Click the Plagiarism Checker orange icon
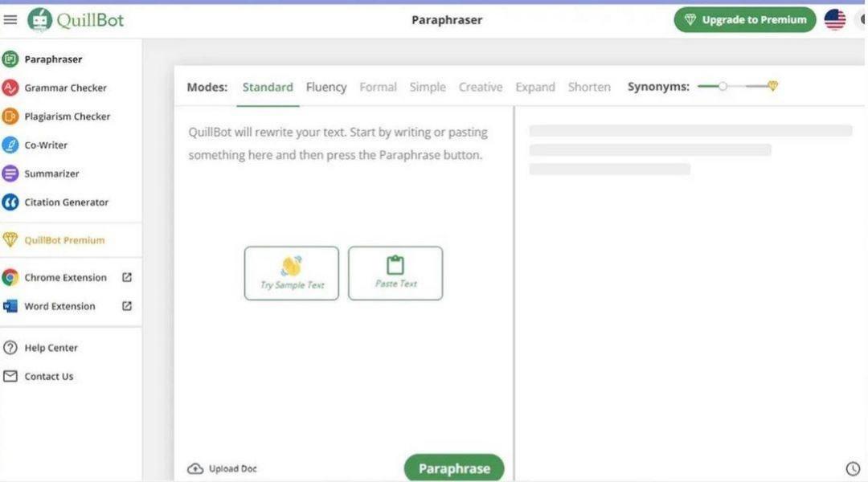This screenshot has height=482, width=868. pos(10,116)
